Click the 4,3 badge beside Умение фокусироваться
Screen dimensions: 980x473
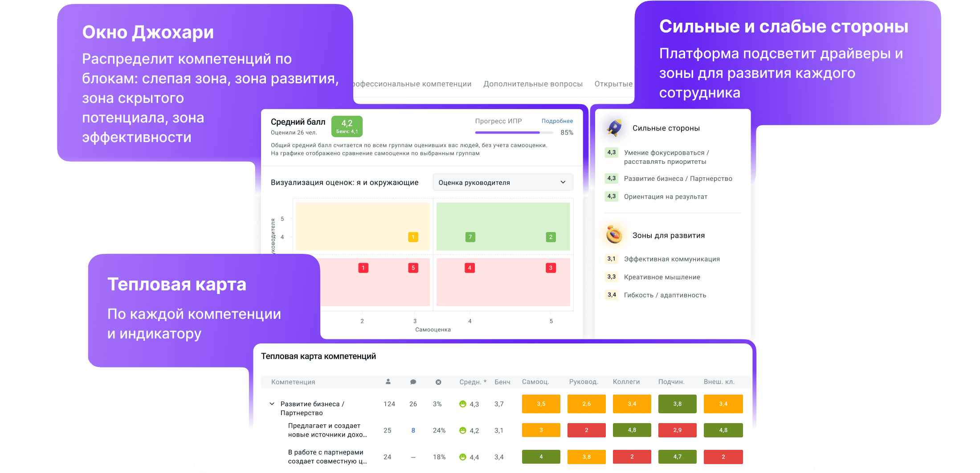click(612, 152)
